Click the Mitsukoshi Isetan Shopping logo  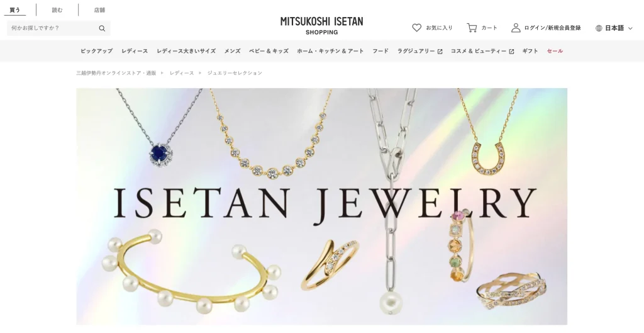[x=321, y=26]
